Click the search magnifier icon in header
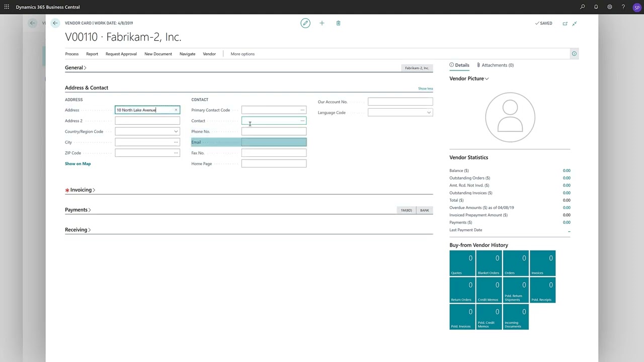The height and width of the screenshot is (362, 644). [583, 7]
